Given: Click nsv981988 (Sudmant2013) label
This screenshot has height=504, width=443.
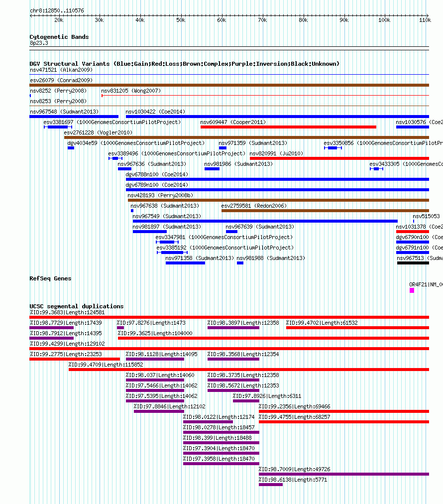Looking at the screenshot, I should [x=270, y=258].
